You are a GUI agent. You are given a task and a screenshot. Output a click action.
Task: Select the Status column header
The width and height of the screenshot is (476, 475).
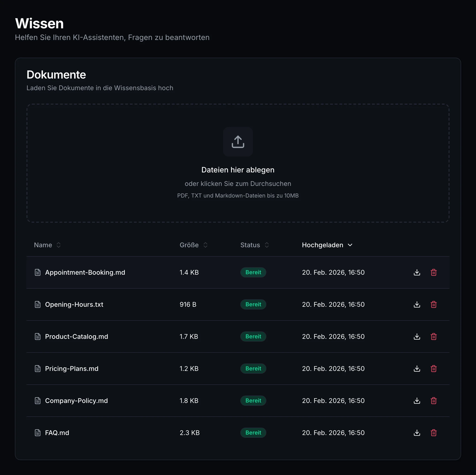[250, 245]
